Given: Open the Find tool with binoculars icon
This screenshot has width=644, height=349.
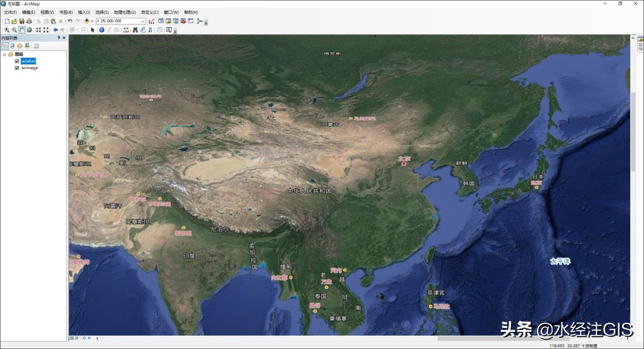Looking at the screenshot, I should (135, 30).
